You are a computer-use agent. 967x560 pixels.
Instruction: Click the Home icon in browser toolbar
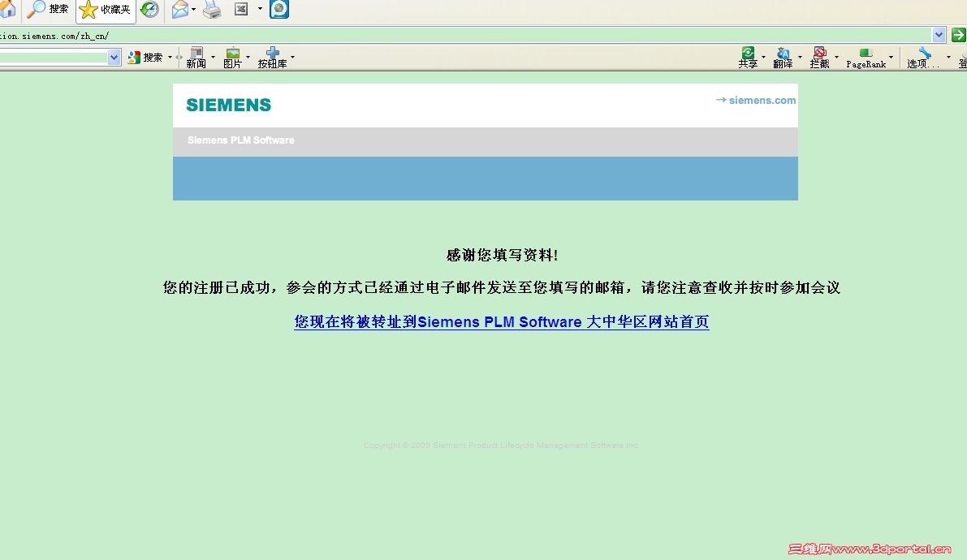[6, 9]
